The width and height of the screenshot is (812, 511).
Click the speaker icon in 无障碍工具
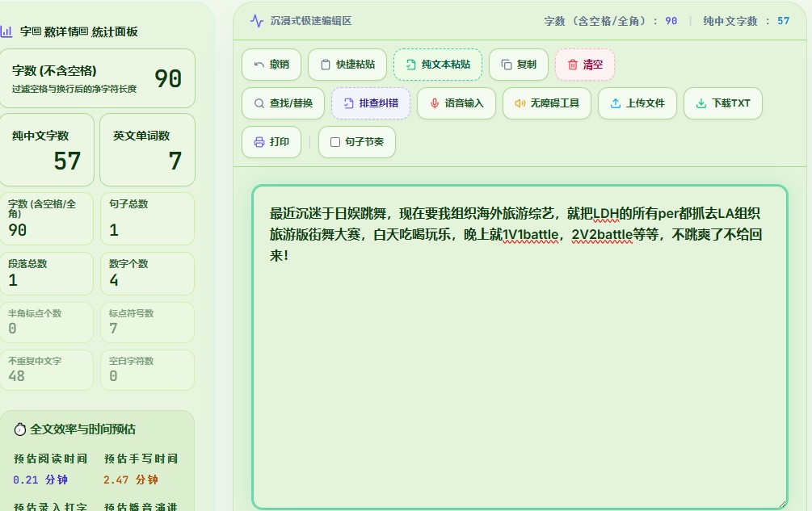[520, 103]
